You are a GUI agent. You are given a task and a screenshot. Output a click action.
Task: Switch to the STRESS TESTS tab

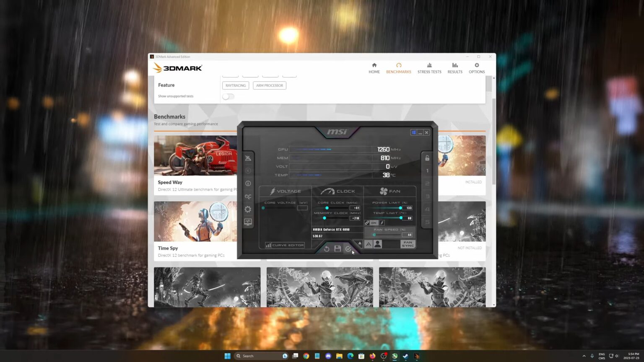(x=429, y=68)
